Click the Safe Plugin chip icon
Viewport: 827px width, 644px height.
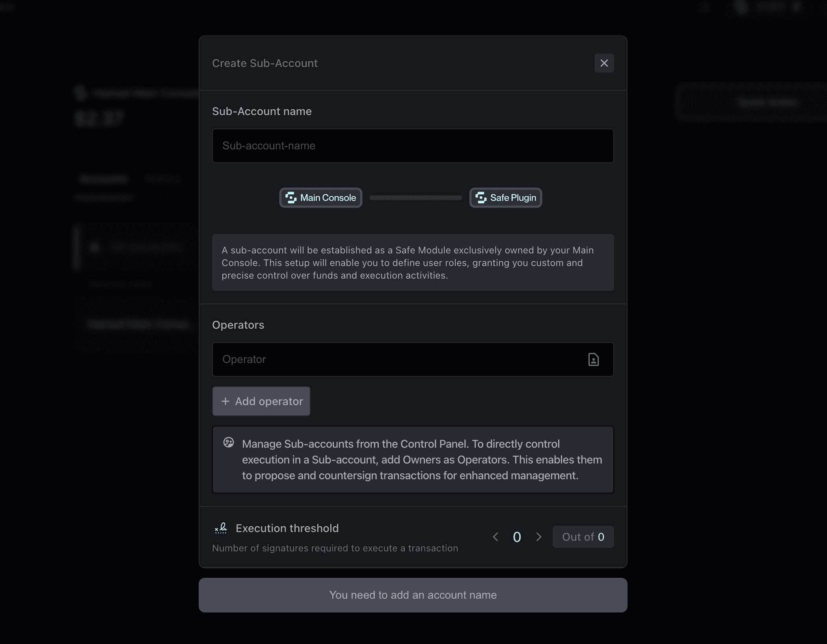[x=481, y=198]
